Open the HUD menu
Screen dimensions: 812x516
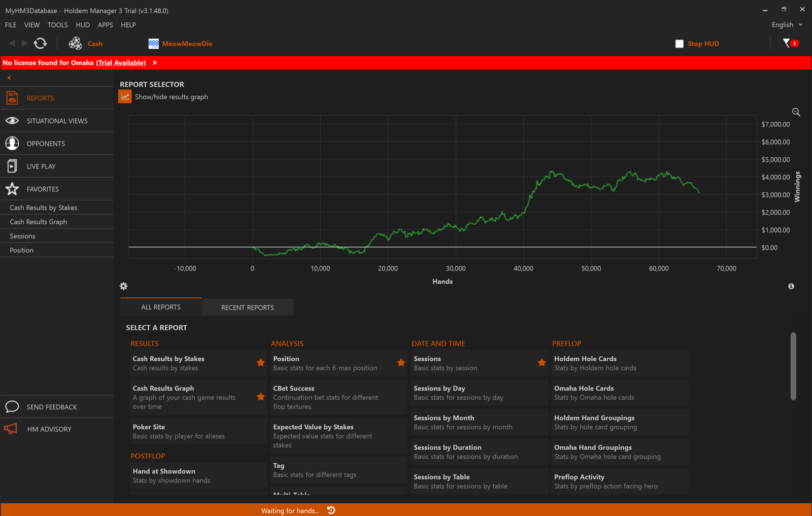pos(83,25)
